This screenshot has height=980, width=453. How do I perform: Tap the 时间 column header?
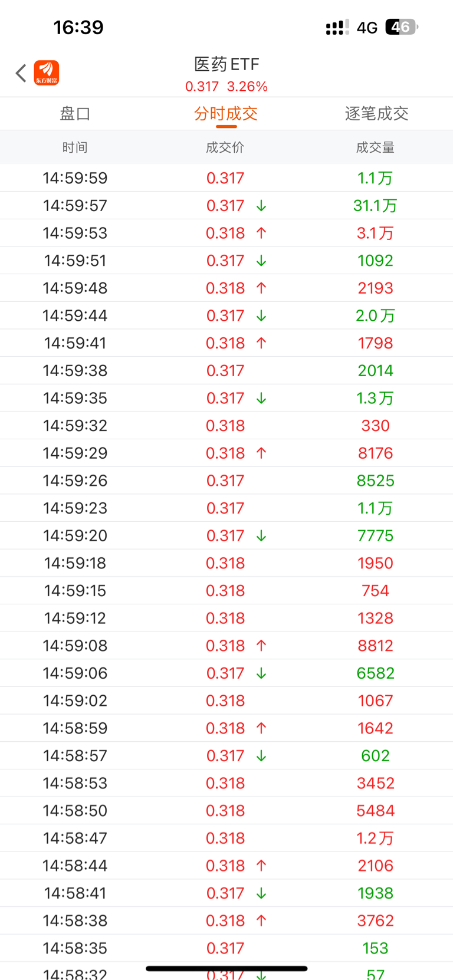[x=75, y=147]
